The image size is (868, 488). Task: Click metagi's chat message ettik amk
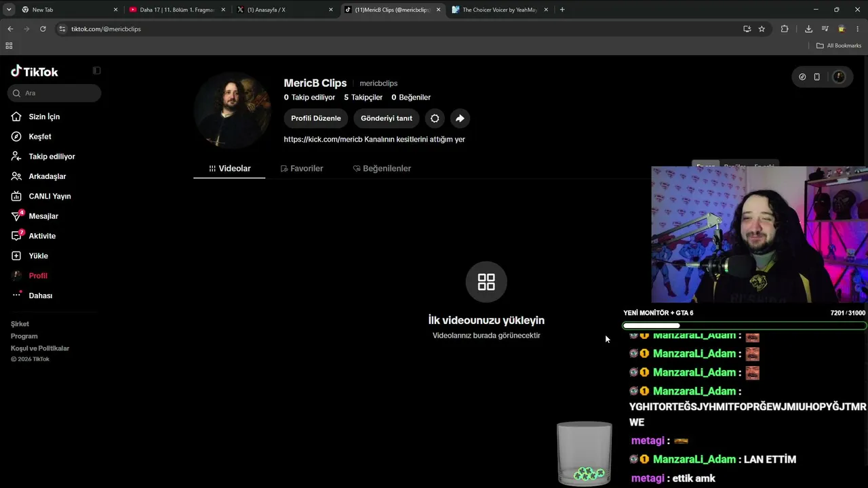(694, 479)
